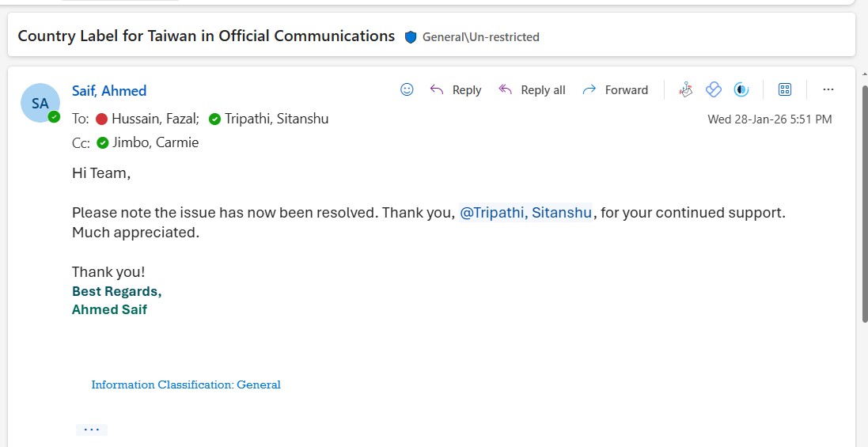Click the phishing report envelope hook icon
Viewport: 868px width, 447px height.
(x=685, y=89)
